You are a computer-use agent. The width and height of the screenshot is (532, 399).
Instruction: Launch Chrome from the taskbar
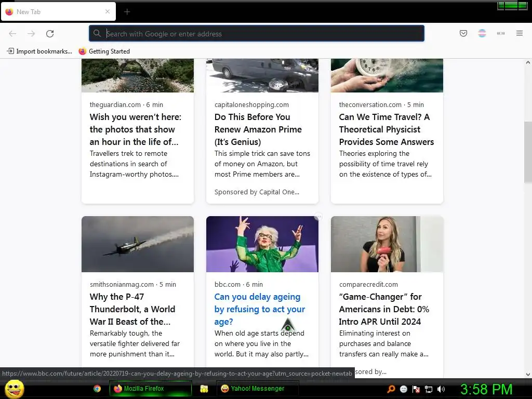pyautogui.click(x=97, y=389)
